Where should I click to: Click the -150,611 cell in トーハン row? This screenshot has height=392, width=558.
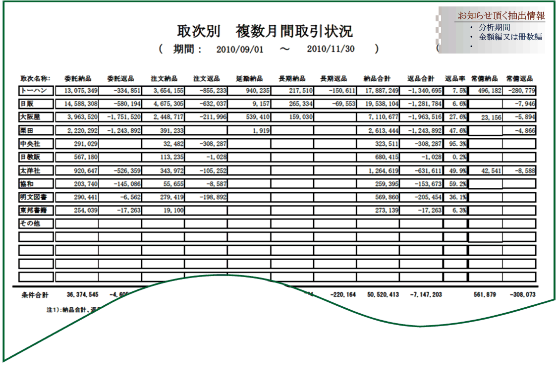[x=335, y=90]
